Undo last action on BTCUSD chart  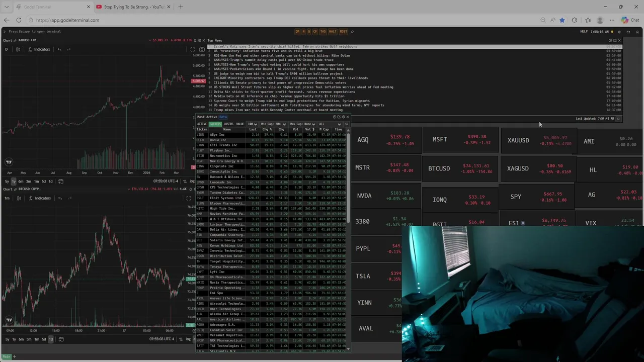click(x=60, y=198)
